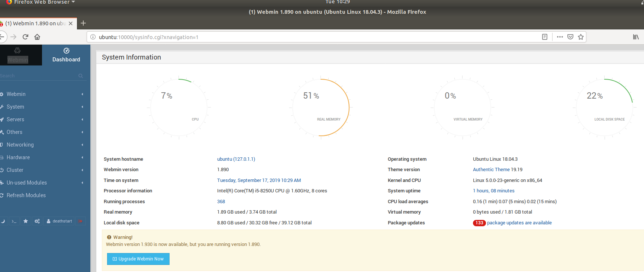Click the Firefox forward arrow
The width and height of the screenshot is (644, 272).
tap(13, 37)
